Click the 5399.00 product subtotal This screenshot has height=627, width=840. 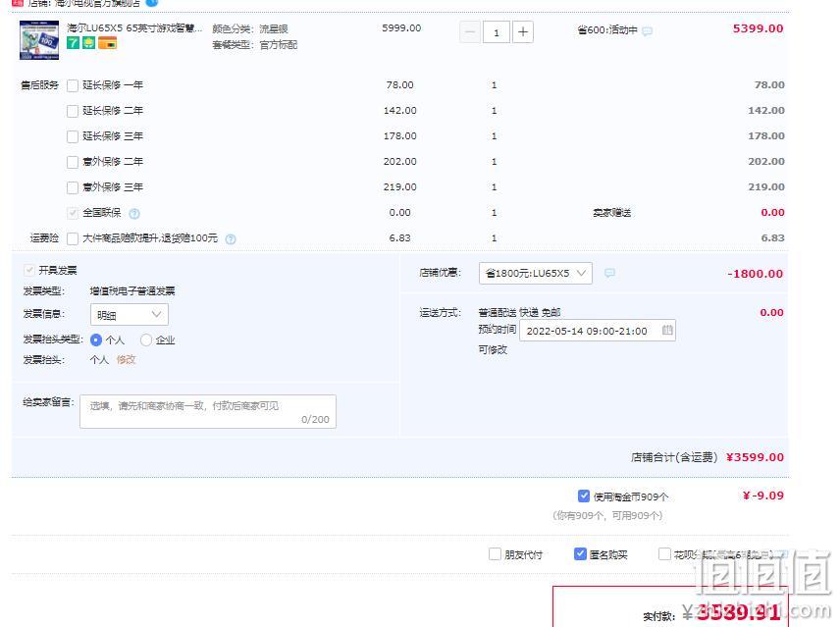(758, 28)
